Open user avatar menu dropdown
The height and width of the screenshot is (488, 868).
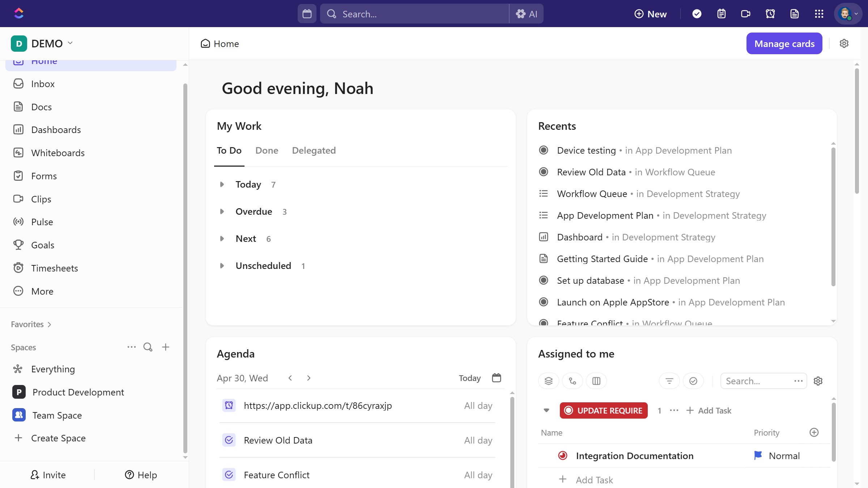tap(848, 14)
